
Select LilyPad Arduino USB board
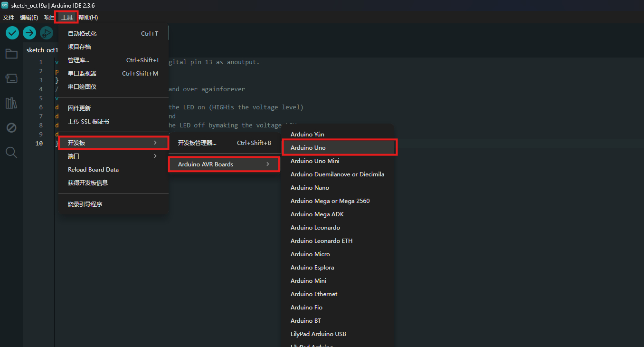pos(338,334)
